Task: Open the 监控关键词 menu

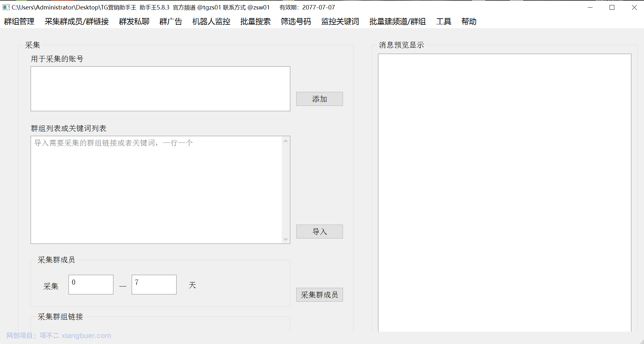Action: 340,21
